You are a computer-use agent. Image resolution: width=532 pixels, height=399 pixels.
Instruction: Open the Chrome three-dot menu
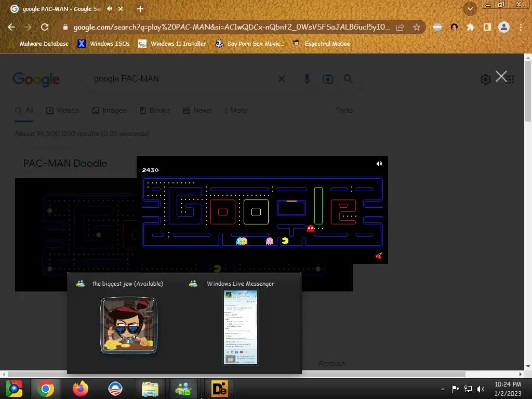pyautogui.click(x=521, y=27)
